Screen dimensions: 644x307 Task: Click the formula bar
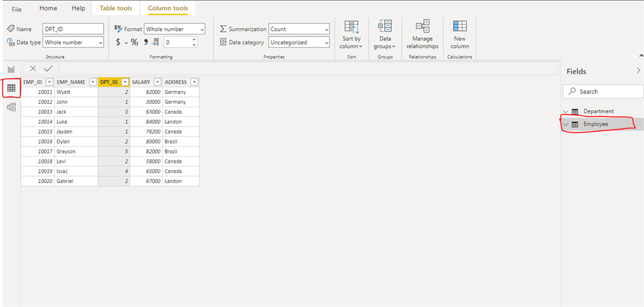pyautogui.click(x=309, y=69)
